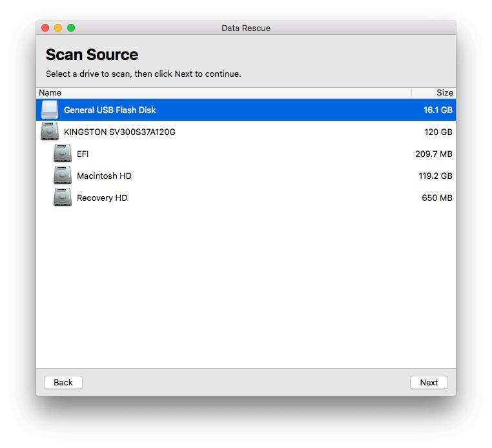
Task: Click the KINGSTON SV300S37A120G drive icon
Action: pos(50,132)
